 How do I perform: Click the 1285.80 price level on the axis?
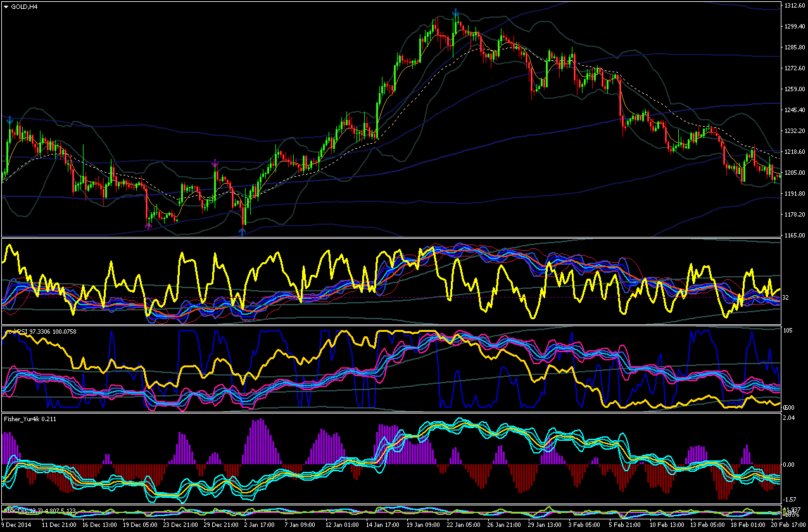point(793,47)
